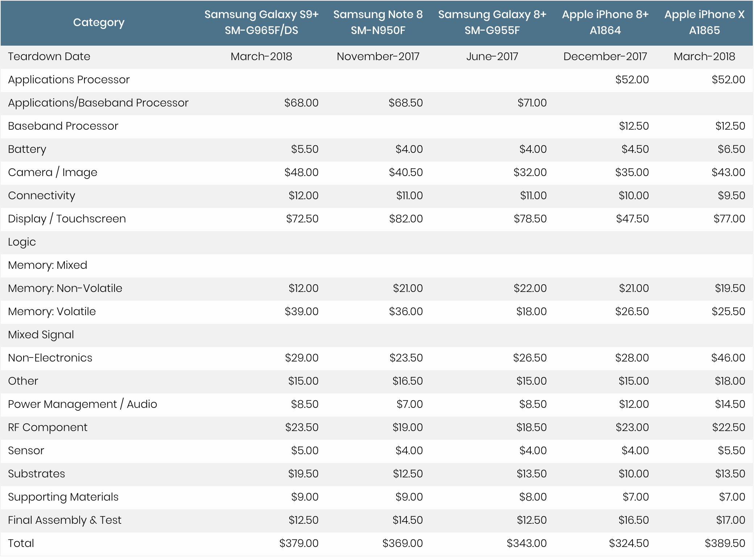Image resolution: width=755 pixels, height=560 pixels.
Task: Select the Power Management / Audio label
Action: point(82,404)
